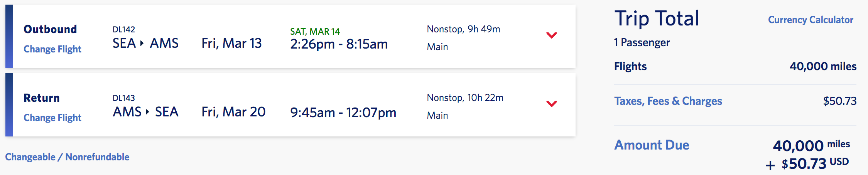Click the green SAT, MAR 14 arrival label
Viewport: 868px width, 175px height.
[315, 31]
